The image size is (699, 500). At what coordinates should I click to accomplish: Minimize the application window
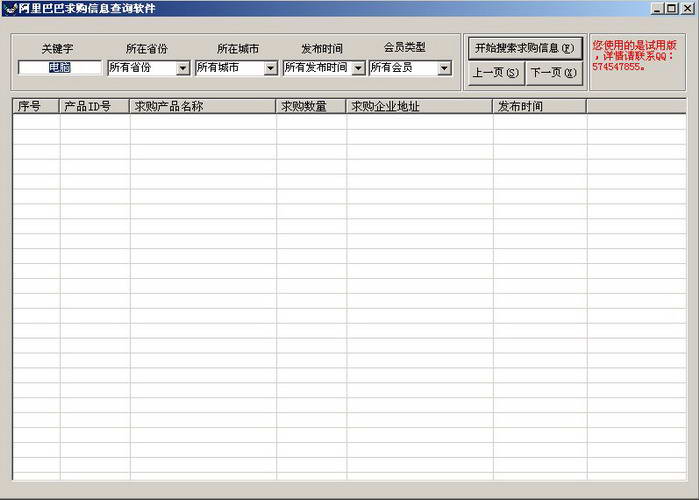coord(657,8)
